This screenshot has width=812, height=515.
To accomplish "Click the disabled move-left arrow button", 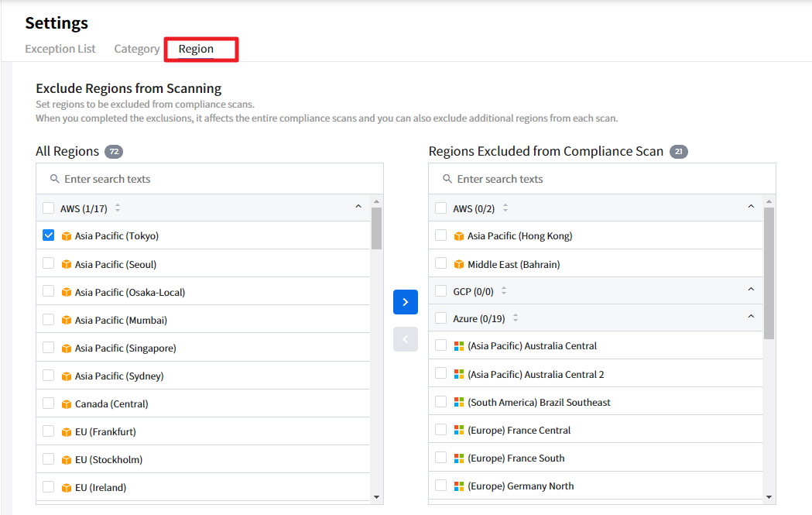I will (405, 339).
